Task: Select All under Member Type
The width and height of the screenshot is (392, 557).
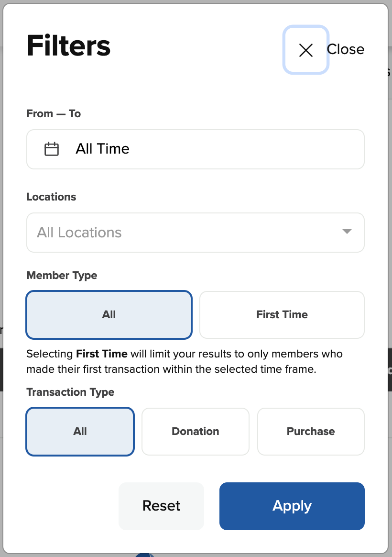Action: coord(109,314)
